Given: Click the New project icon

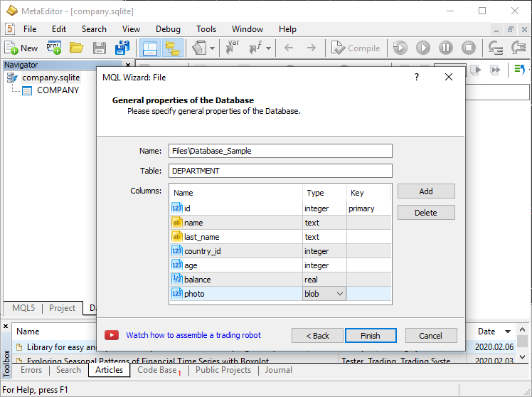Looking at the screenshot, I should [53, 48].
